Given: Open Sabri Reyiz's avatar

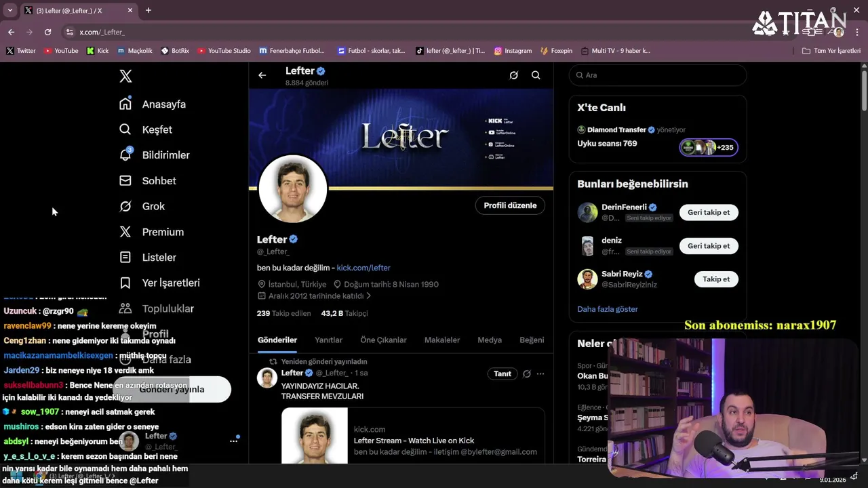Looking at the screenshot, I should 587,279.
